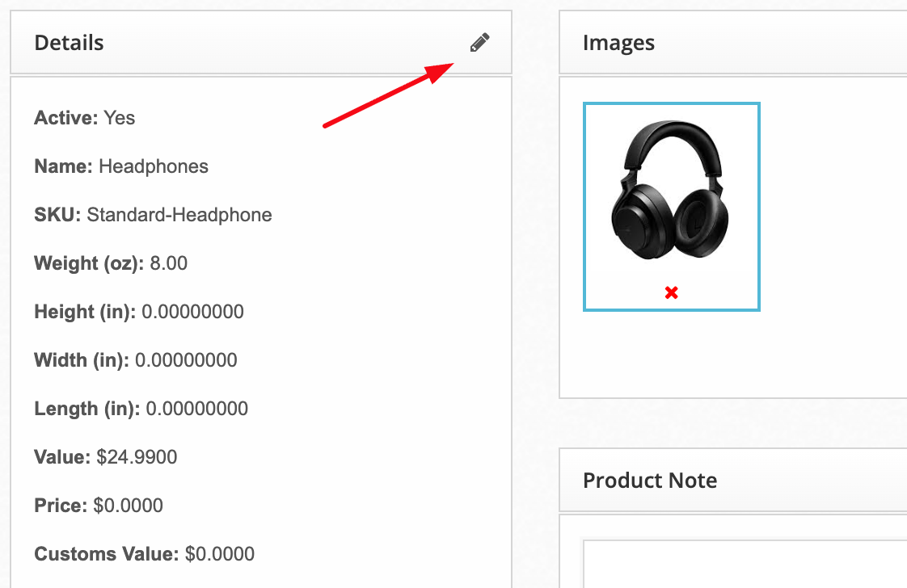
Task: Delete the headphones image with red X
Action: tap(671, 292)
